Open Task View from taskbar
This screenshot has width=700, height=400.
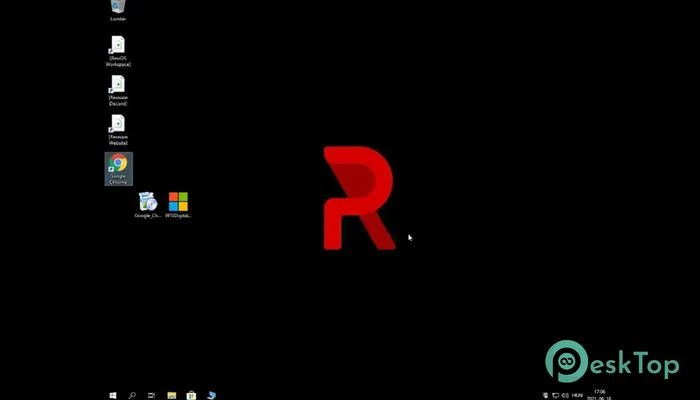pos(152,395)
